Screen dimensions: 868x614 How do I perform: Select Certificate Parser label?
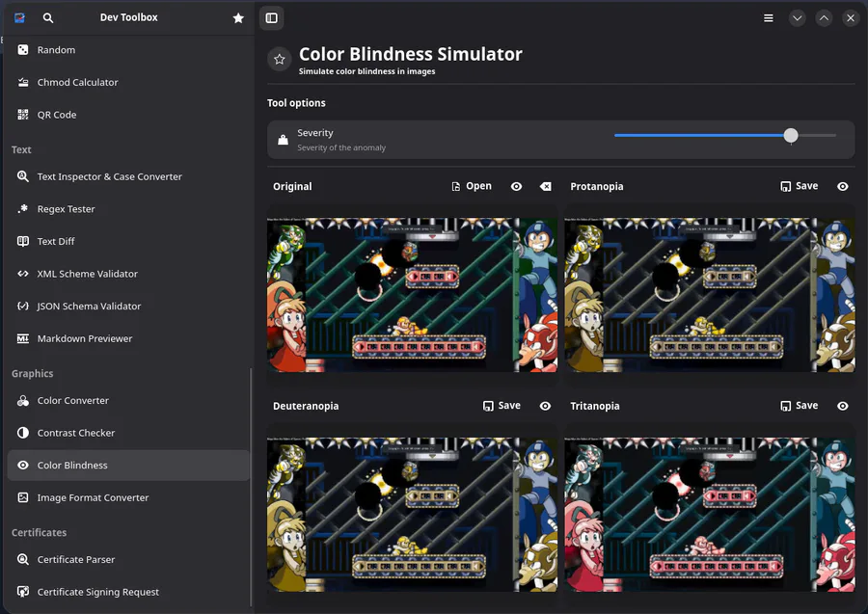(x=76, y=559)
